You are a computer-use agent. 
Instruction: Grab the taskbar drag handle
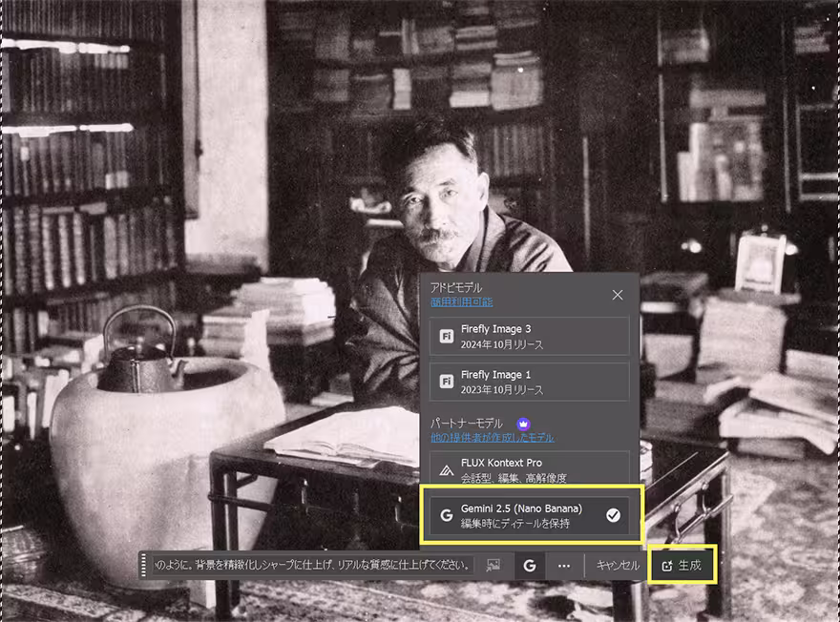click(x=145, y=565)
